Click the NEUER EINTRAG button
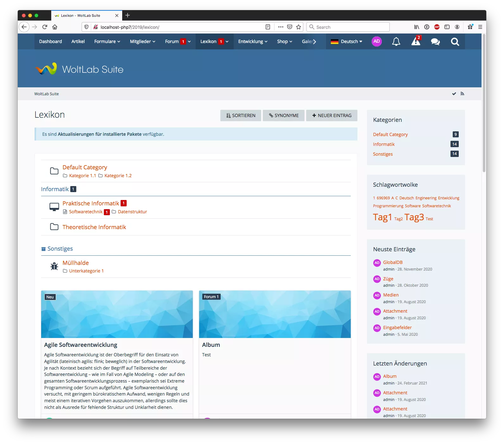The height and width of the screenshot is (444, 504). coord(331,116)
